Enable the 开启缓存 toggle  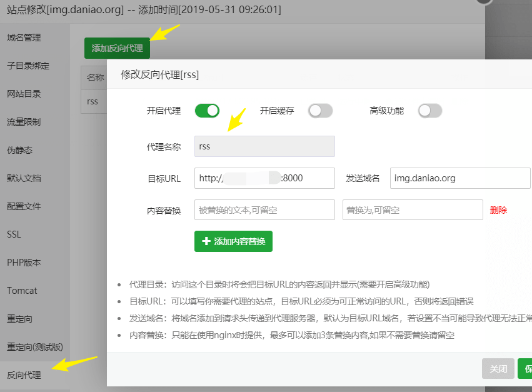click(320, 111)
